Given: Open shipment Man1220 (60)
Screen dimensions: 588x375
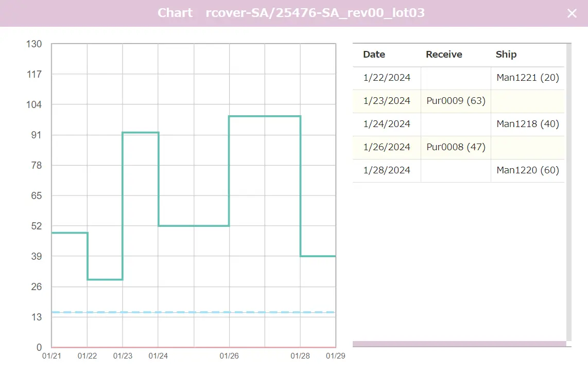Looking at the screenshot, I should pyautogui.click(x=527, y=170).
